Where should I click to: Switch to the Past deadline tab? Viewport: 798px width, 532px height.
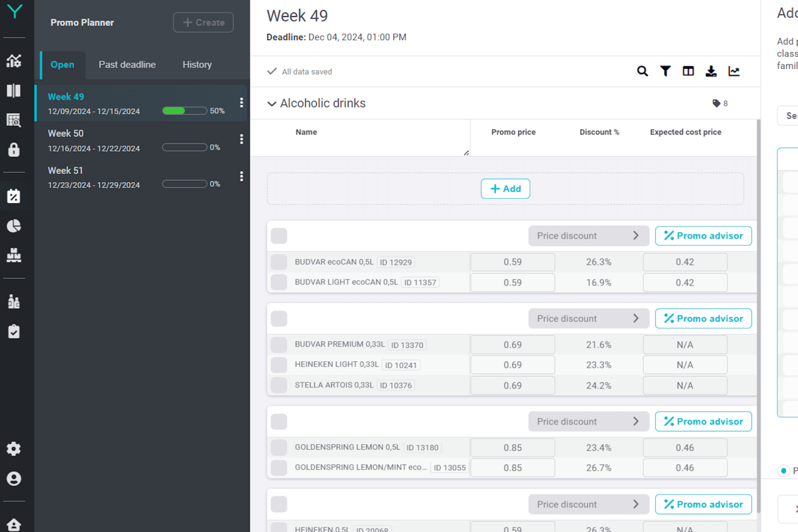[x=127, y=65]
